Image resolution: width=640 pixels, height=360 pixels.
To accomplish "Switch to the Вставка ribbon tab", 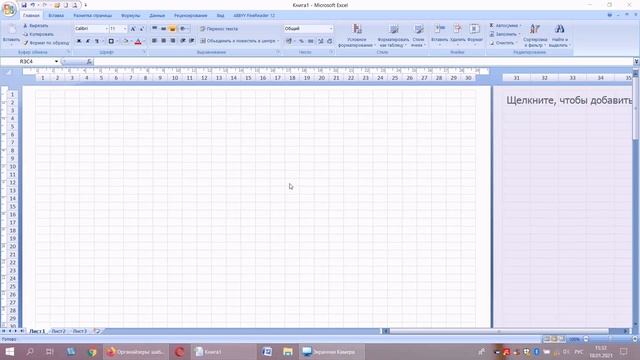I will [x=56, y=16].
